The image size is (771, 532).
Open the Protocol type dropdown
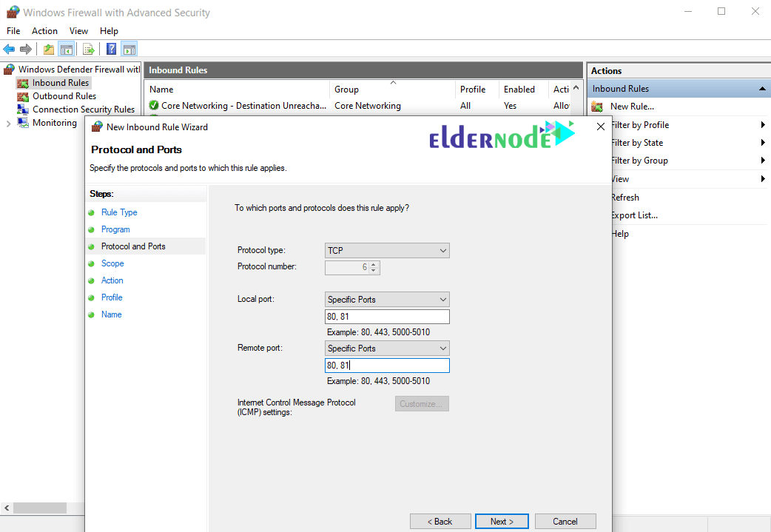pos(387,251)
